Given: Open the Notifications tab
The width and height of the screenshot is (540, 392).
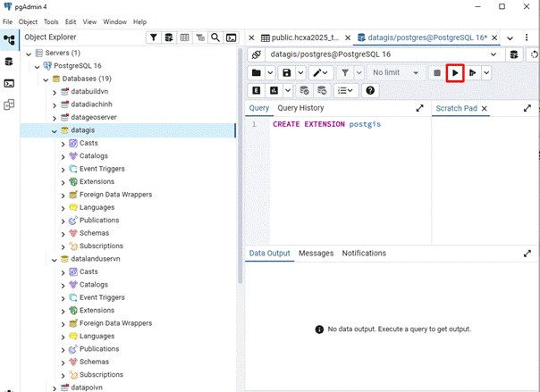Looking at the screenshot, I should click(364, 254).
